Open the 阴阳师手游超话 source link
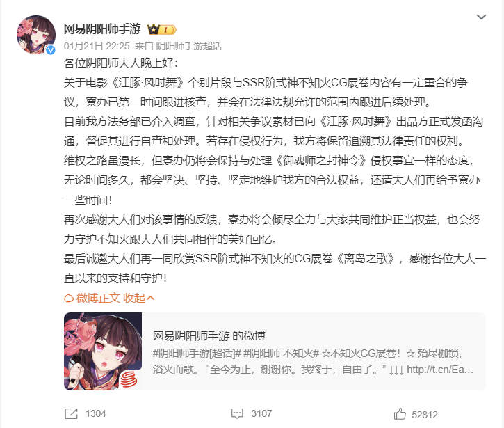The image size is (504, 428). 189,46
